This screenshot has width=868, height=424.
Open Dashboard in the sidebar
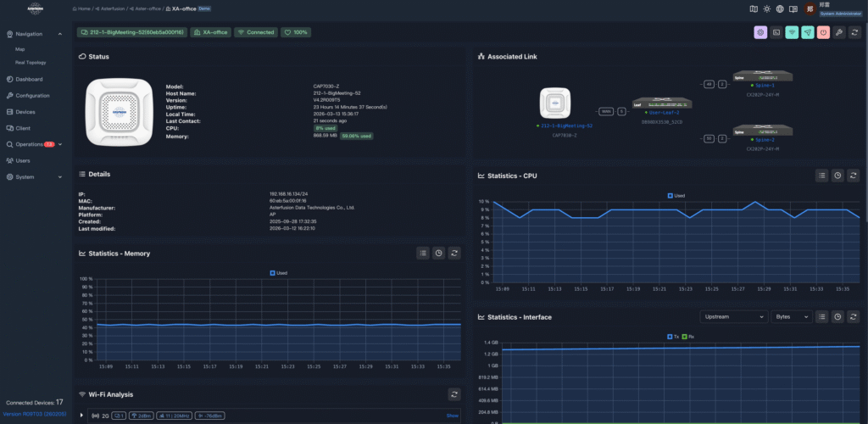pos(29,79)
